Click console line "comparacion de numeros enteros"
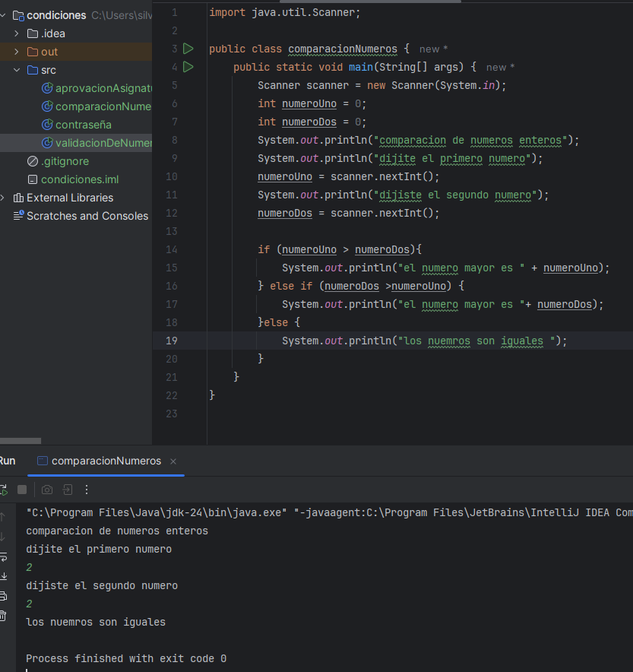Screen dimensions: 633x672 pyautogui.click(x=117, y=531)
